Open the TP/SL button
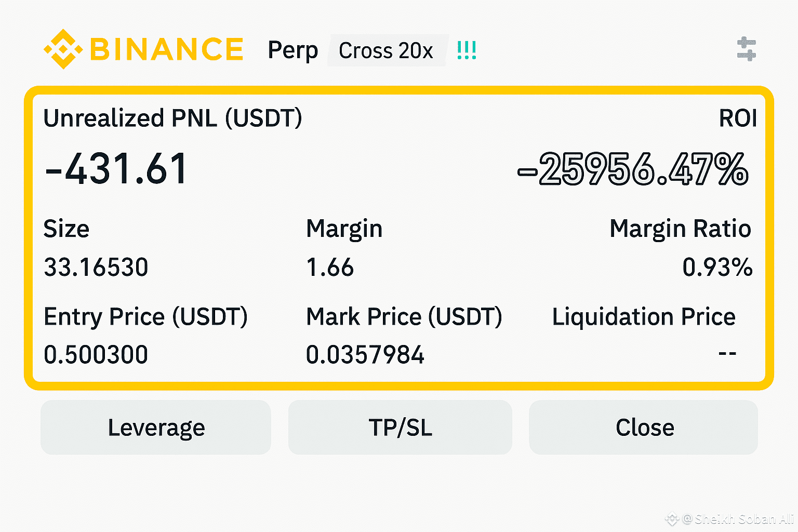 [400, 428]
